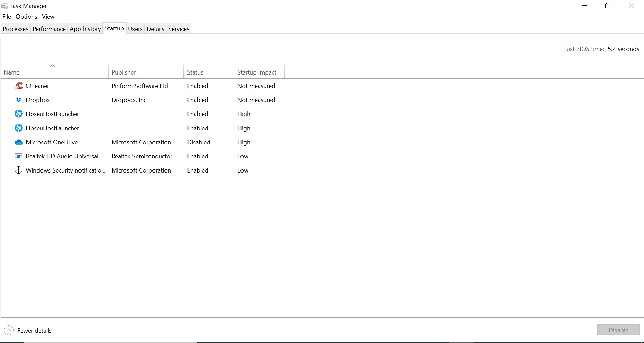Switch to the Services tab
This screenshot has height=343, width=644.
179,29
